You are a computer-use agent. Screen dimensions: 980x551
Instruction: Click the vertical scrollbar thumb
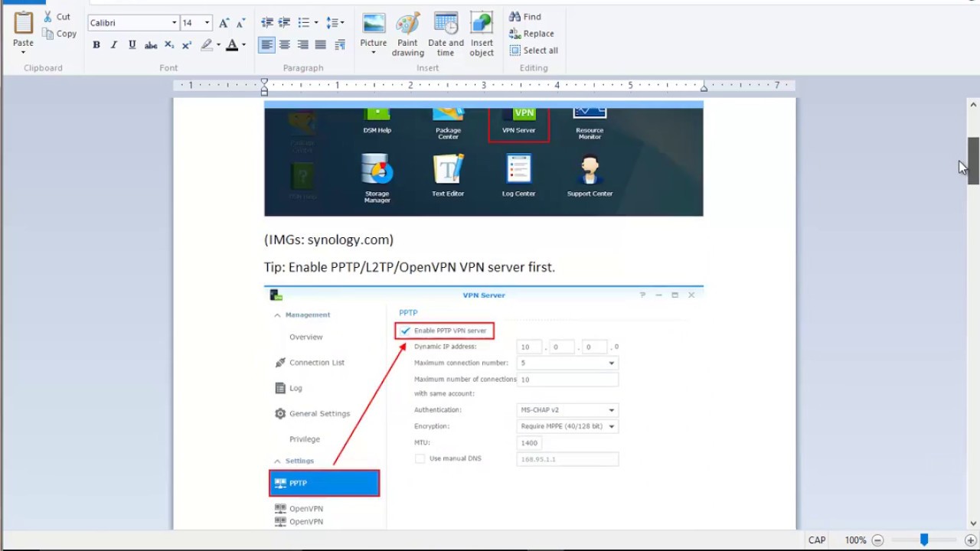[973, 161]
